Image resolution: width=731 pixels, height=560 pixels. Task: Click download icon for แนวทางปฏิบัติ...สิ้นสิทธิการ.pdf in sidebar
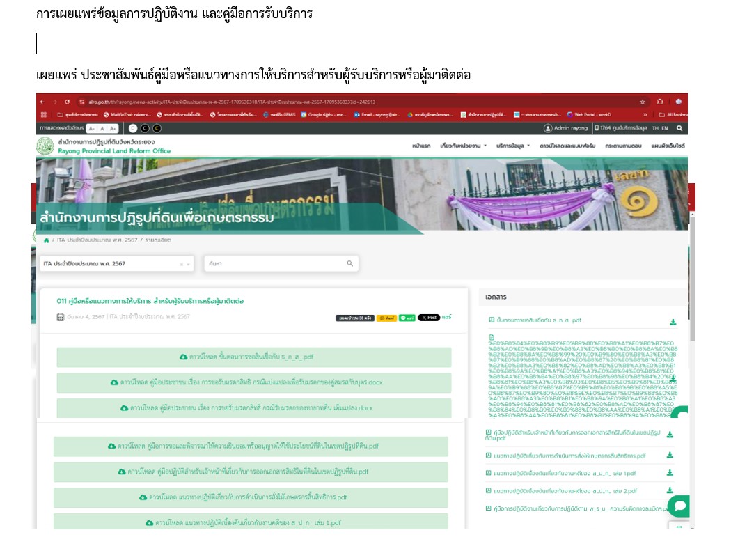(670, 456)
